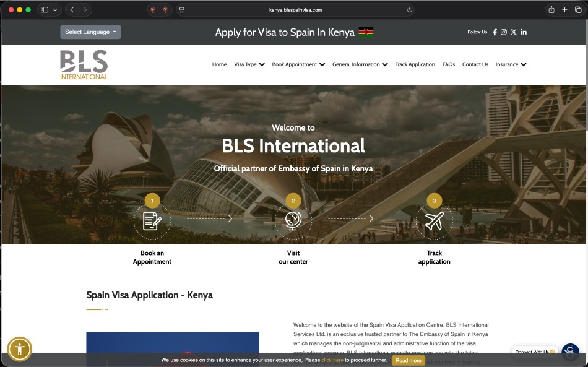Click the first extension icon in toolbar

pyautogui.click(x=153, y=10)
